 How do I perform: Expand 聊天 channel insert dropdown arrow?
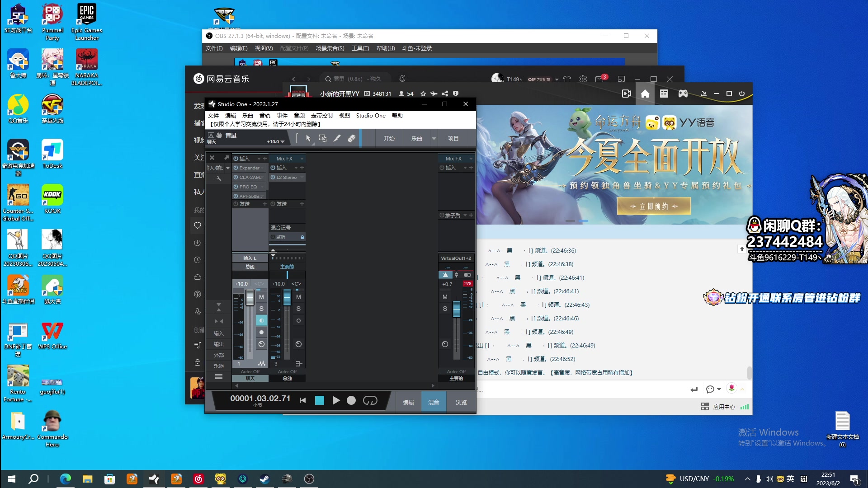(x=259, y=159)
